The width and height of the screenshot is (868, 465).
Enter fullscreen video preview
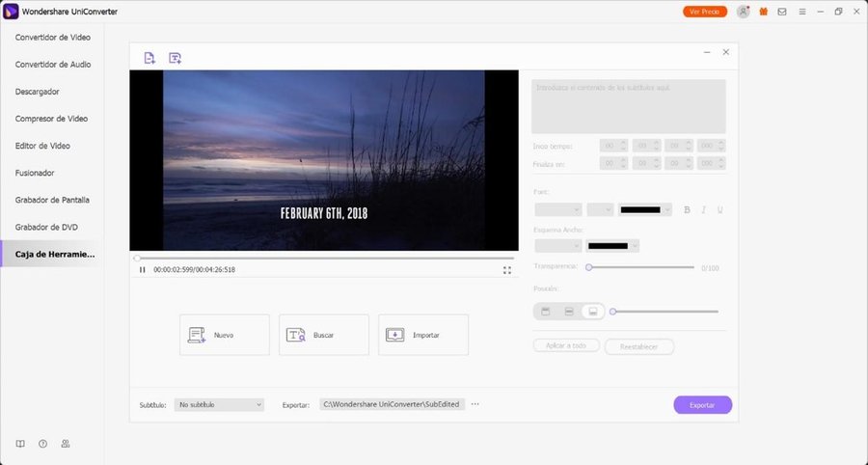(x=507, y=270)
